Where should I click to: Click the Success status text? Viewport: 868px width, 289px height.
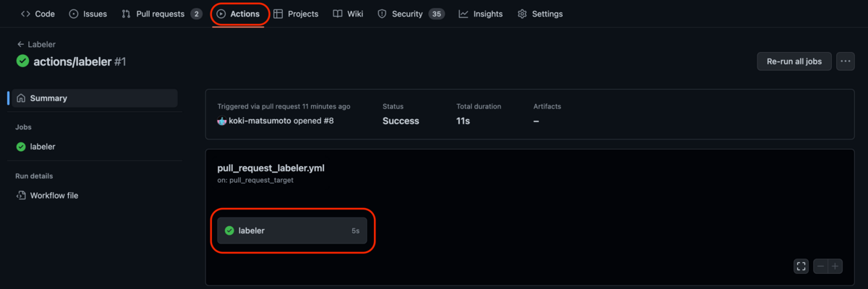point(401,121)
